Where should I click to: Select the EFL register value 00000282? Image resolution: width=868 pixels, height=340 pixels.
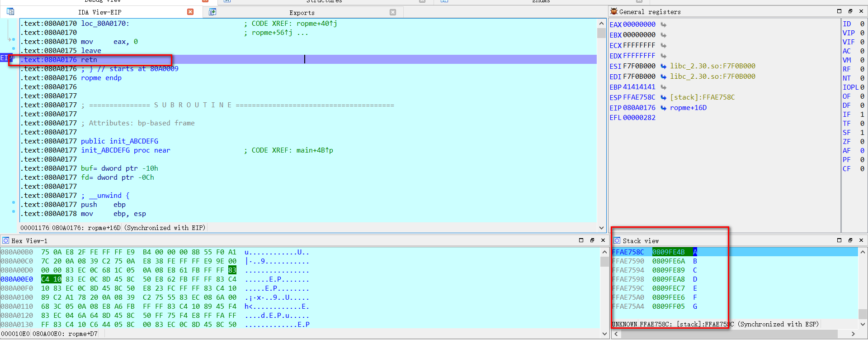click(x=639, y=118)
